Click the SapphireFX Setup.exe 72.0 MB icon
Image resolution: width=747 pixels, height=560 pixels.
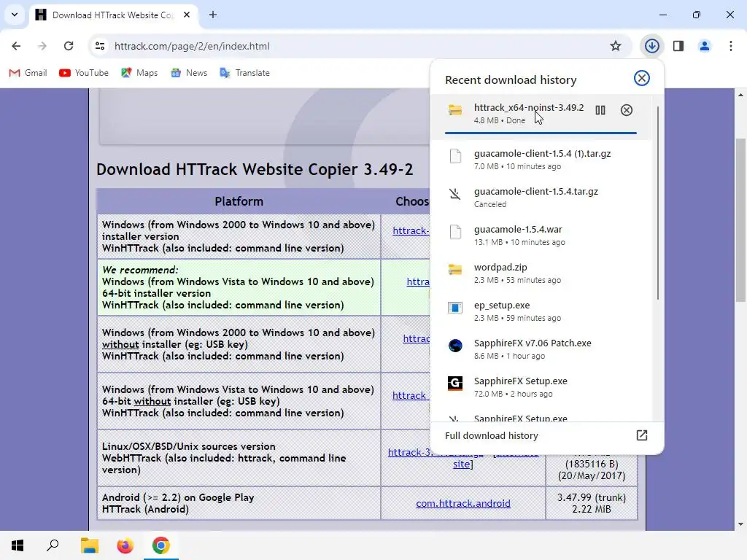click(x=455, y=384)
